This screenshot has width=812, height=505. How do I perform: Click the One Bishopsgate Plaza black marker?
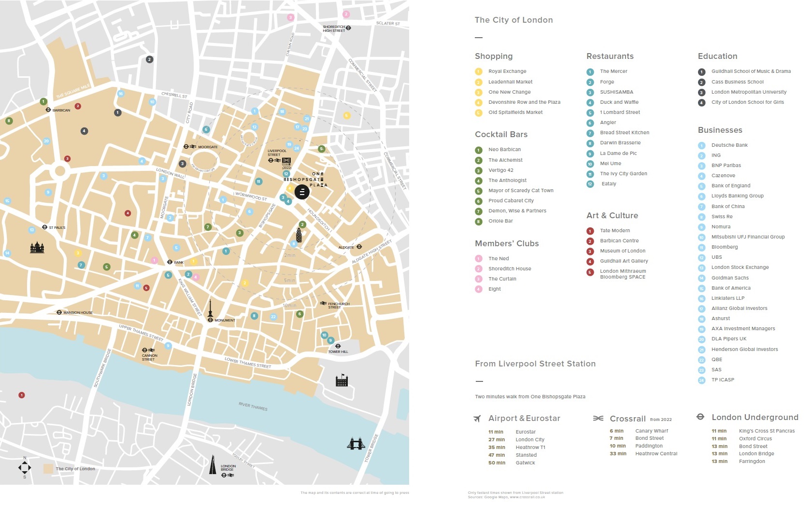tap(302, 192)
